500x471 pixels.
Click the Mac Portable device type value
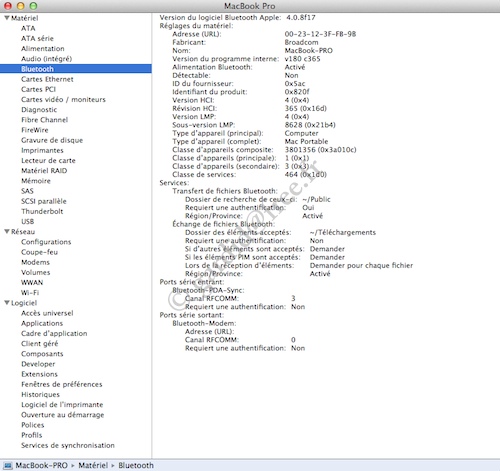tap(306, 141)
